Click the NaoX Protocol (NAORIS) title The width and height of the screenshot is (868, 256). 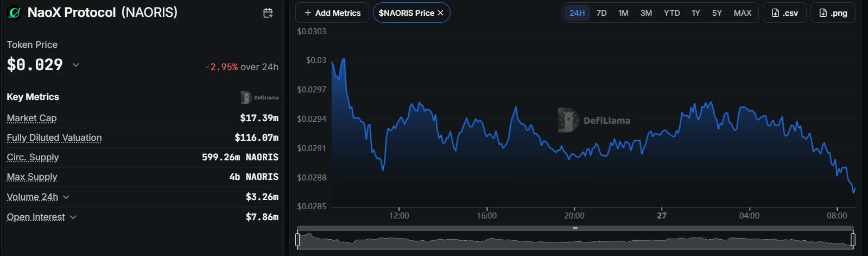pyautogui.click(x=103, y=13)
